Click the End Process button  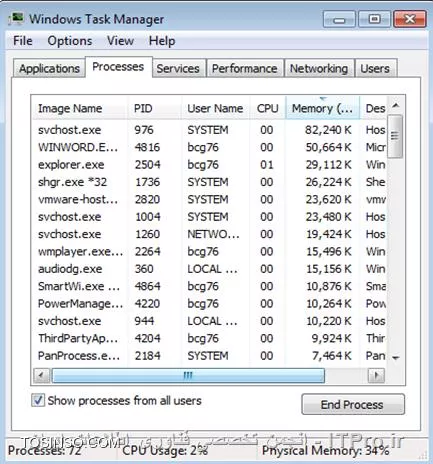coord(353,404)
